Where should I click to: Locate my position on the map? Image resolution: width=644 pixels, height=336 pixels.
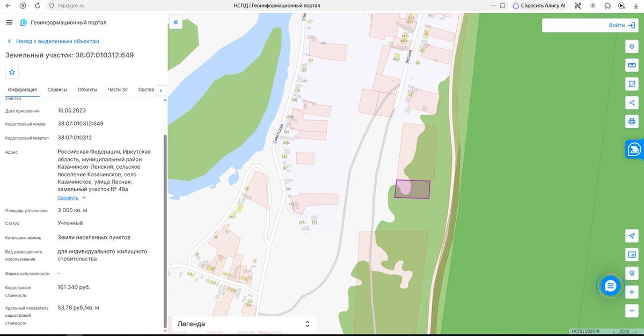(x=632, y=236)
